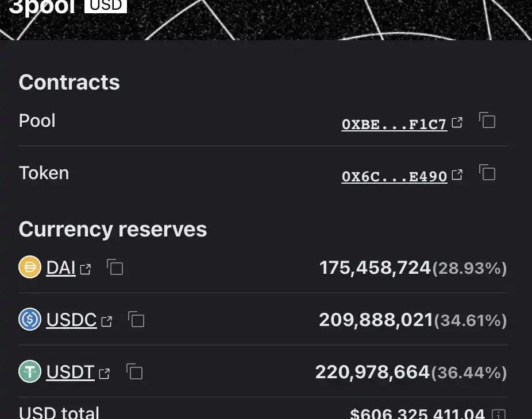Click the DAI reserve amount 175,458,724
The image size is (532, 419).
(x=375, y=267)
